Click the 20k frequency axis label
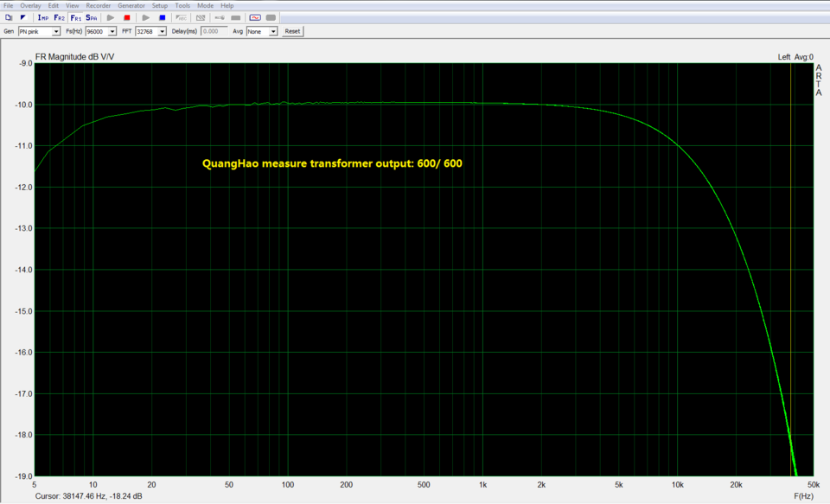 (x=736, y=484)
